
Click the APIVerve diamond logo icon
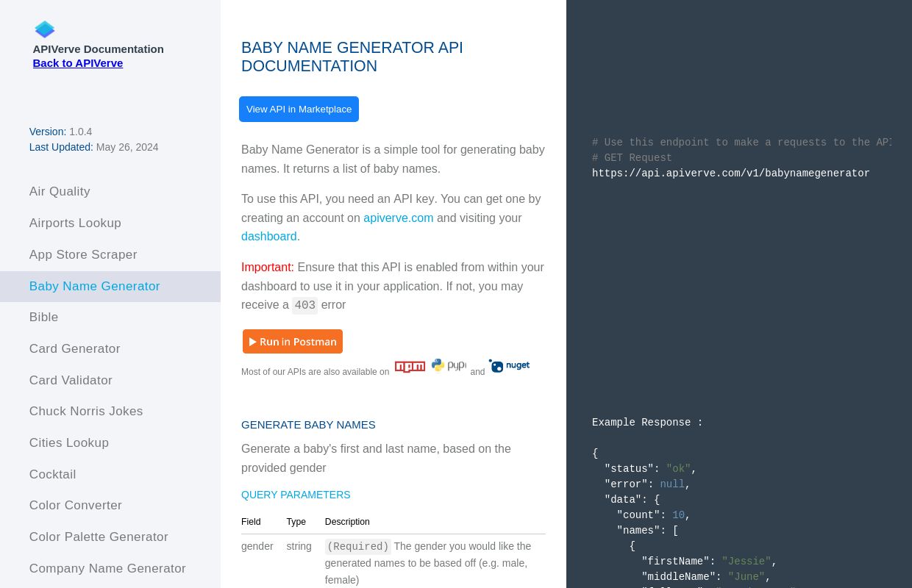(x=45, y=29)
